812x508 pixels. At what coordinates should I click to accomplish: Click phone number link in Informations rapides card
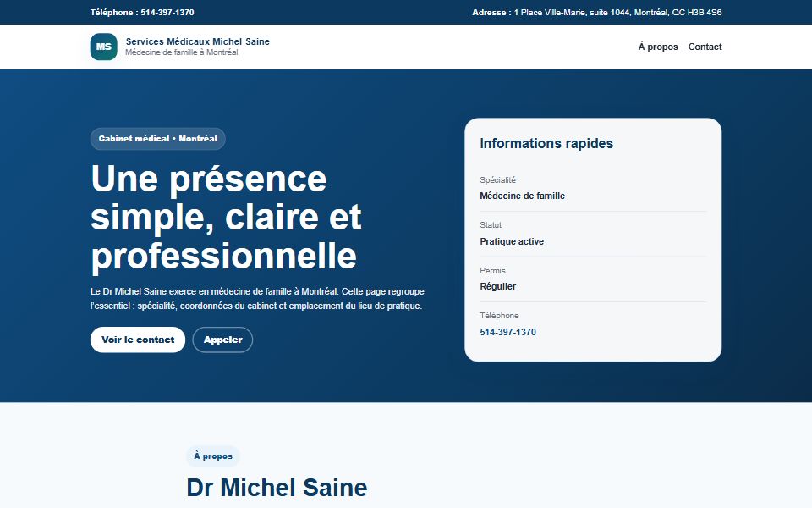pyautogui.click(x=507, y=332)
